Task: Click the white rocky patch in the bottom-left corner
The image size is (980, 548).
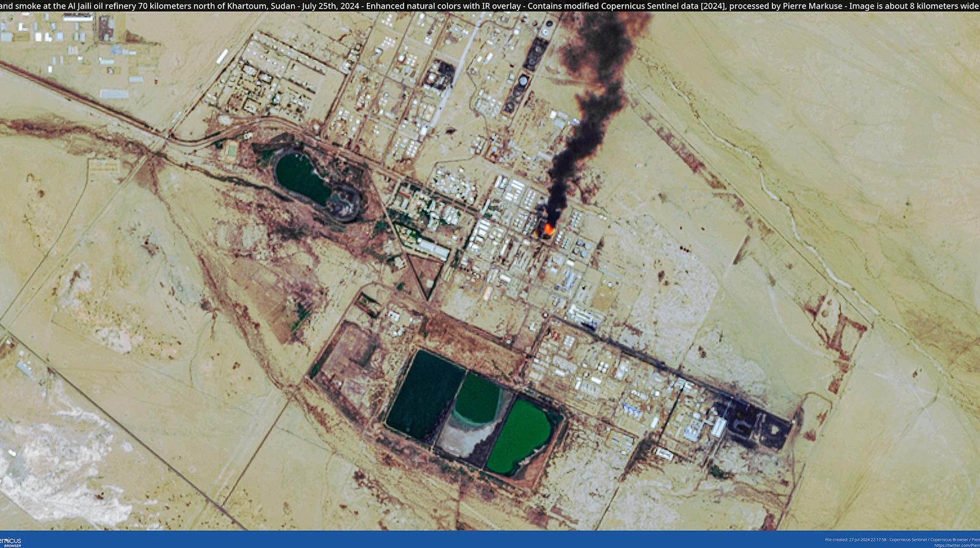Action: pyautogui.click(x=49, y=465)
